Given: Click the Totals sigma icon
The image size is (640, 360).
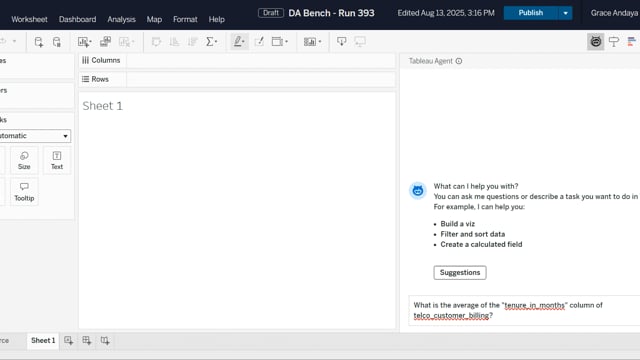Looking at the screenshot, I should pos(210,42).
